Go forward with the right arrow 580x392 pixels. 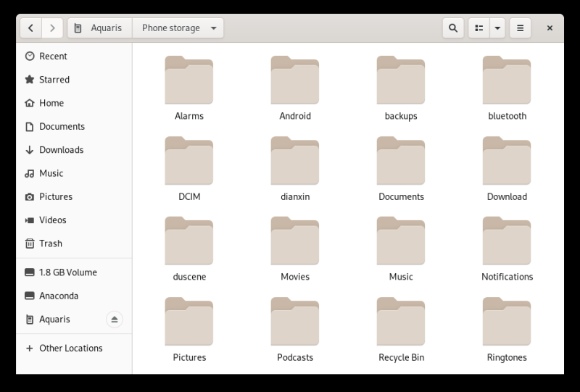pyautogui.click(x=52, y=28)
